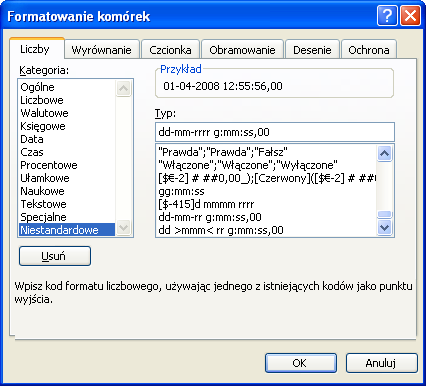Close the Formatowanie komórek dialog
The height and width of the screenshot is (386, 426).
click(x=410, y=16)
